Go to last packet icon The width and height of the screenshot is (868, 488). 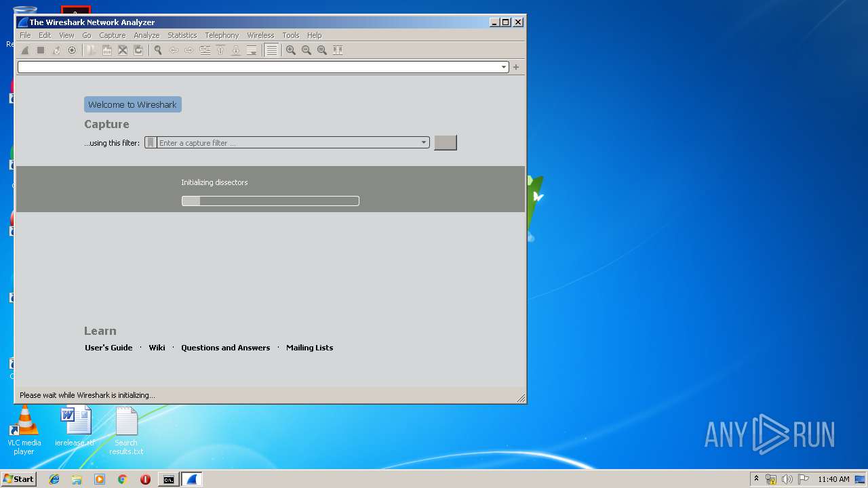point(236,50)
